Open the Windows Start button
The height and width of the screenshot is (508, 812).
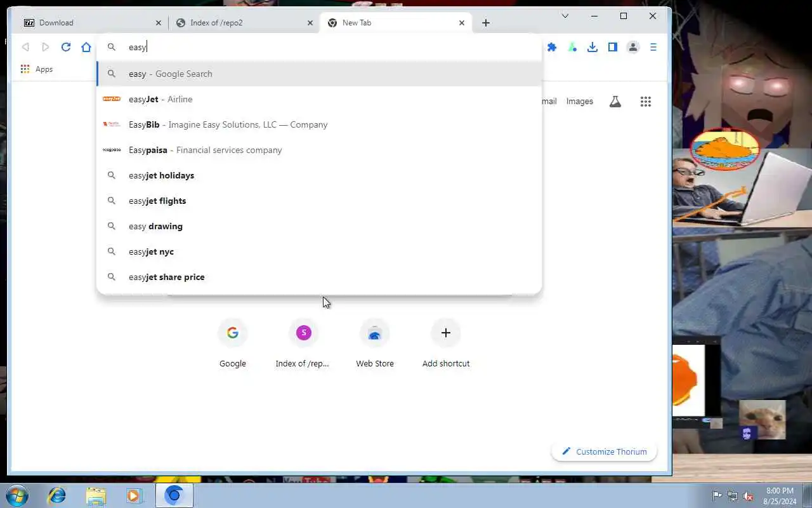point(16,495)
